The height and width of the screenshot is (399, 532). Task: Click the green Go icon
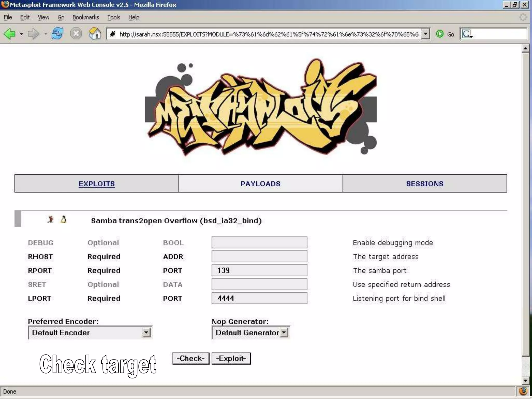pyautogui.click(x=440, y=34)
